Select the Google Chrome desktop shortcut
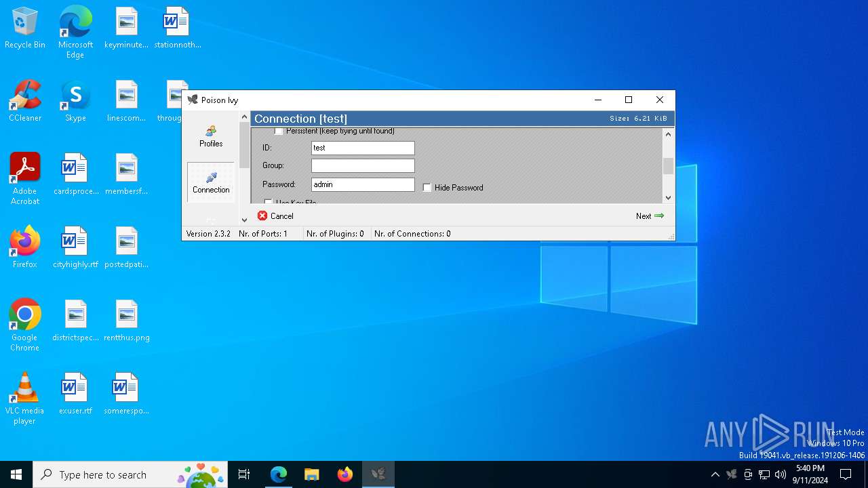Viewport: 868px width, 488px height. [25, 325]
